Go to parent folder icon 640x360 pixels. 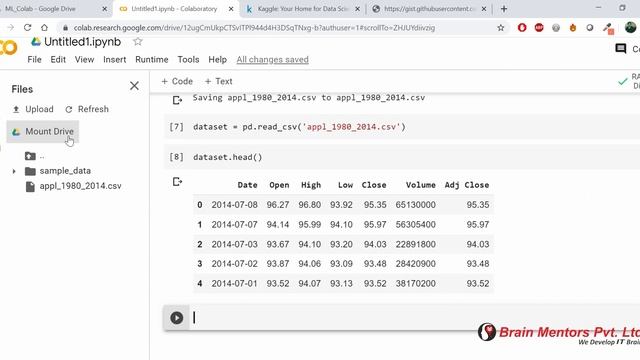point(30,156)
